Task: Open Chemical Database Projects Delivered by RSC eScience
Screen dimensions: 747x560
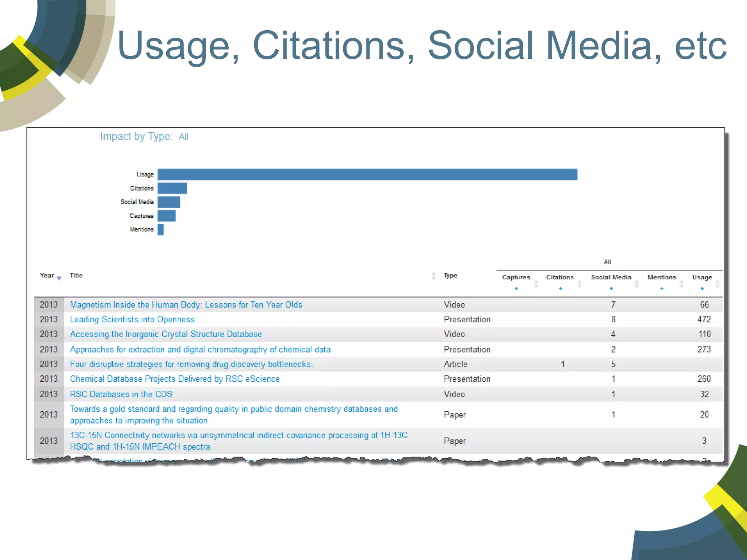Action: [x=175, y=379]
